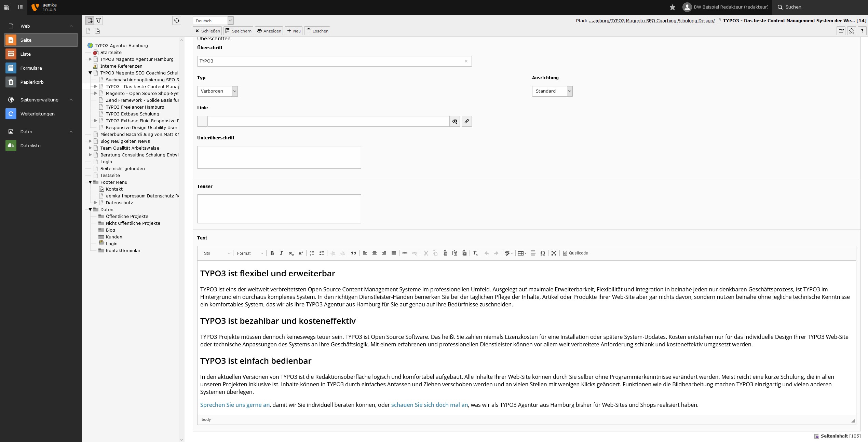Bookmark this page with the star icon
Screen dimensions: 868x442
tap(852, 31)
